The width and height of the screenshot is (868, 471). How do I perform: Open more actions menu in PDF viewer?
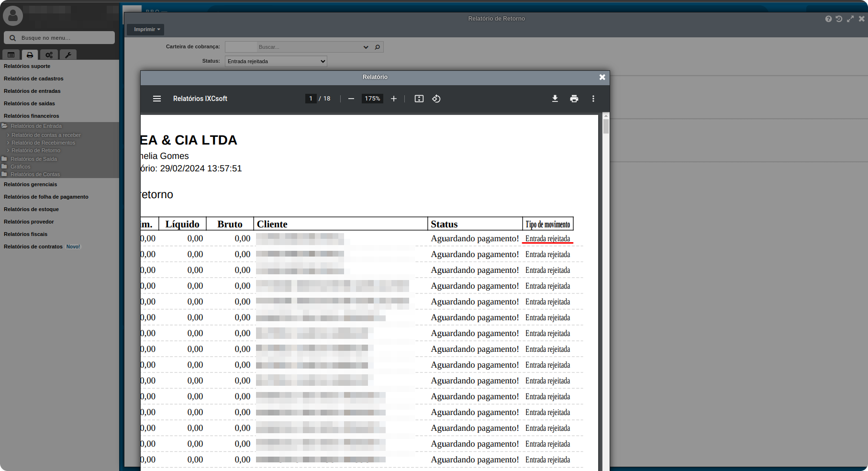tap(593, 99)
